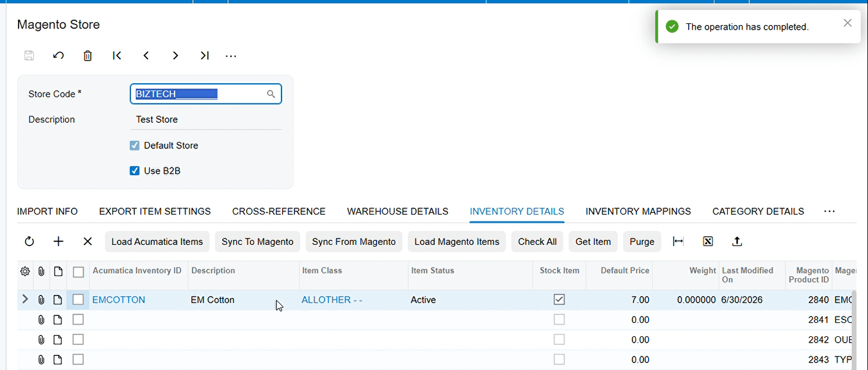Select the product 2842 row checkbox
868x370 pixels.
click(78, 339)
